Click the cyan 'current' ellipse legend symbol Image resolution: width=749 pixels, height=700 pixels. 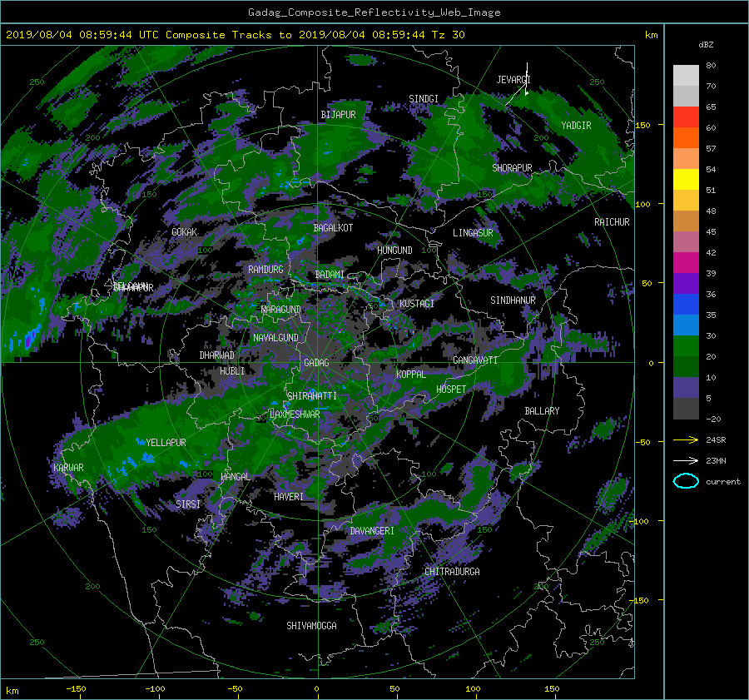tap(686, 481)
